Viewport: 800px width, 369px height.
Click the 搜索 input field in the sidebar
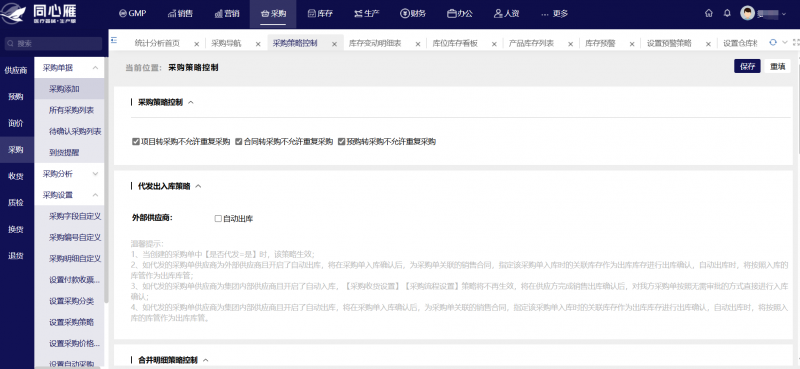click(x=54, y=44)
